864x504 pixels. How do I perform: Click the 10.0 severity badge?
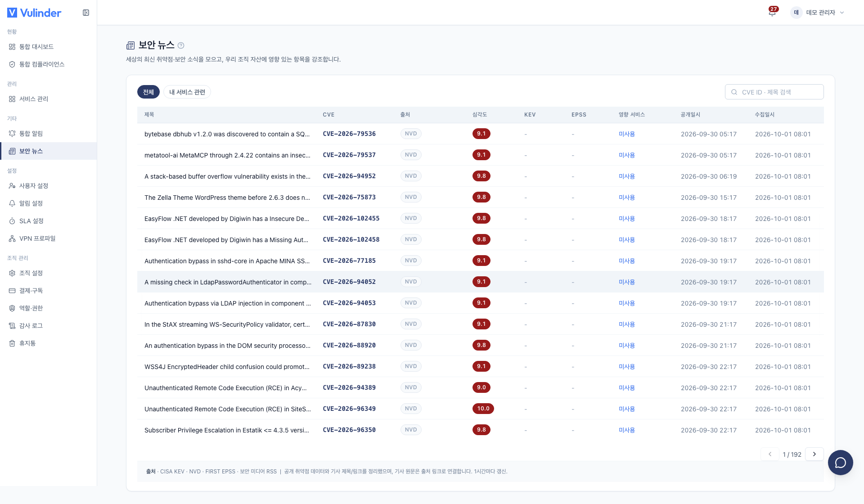coord(483,409)
